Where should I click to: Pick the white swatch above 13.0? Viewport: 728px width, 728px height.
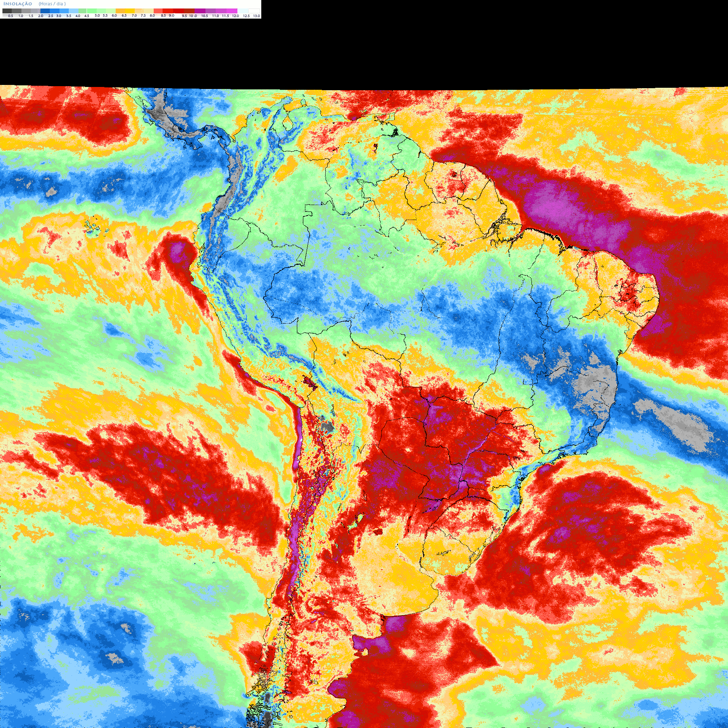[254, 11]
